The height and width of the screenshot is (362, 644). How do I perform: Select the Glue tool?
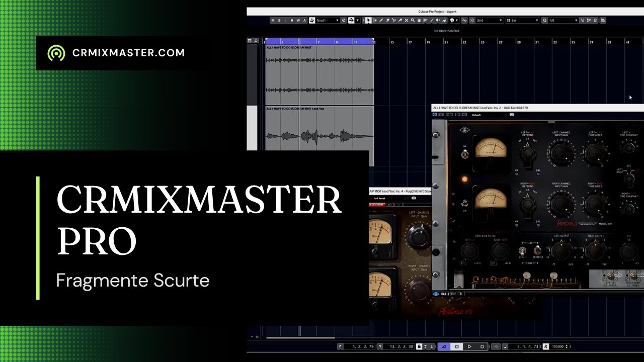[x=400, y=20]
